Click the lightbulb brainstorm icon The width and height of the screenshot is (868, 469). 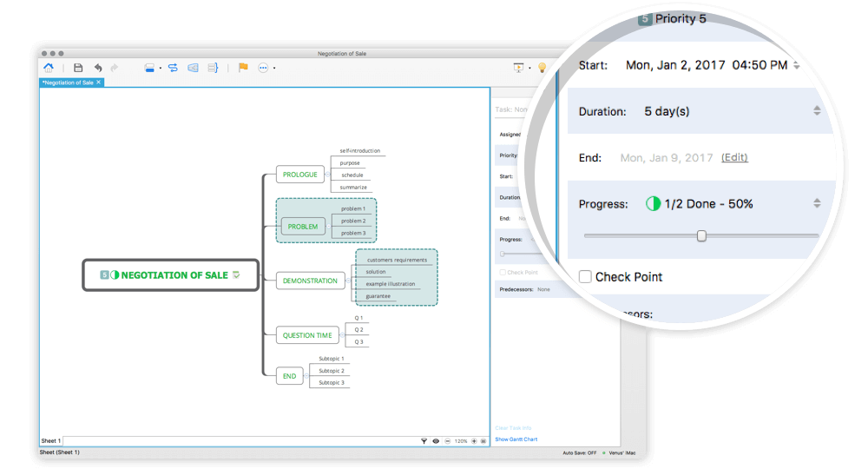(x=542, y=68)
